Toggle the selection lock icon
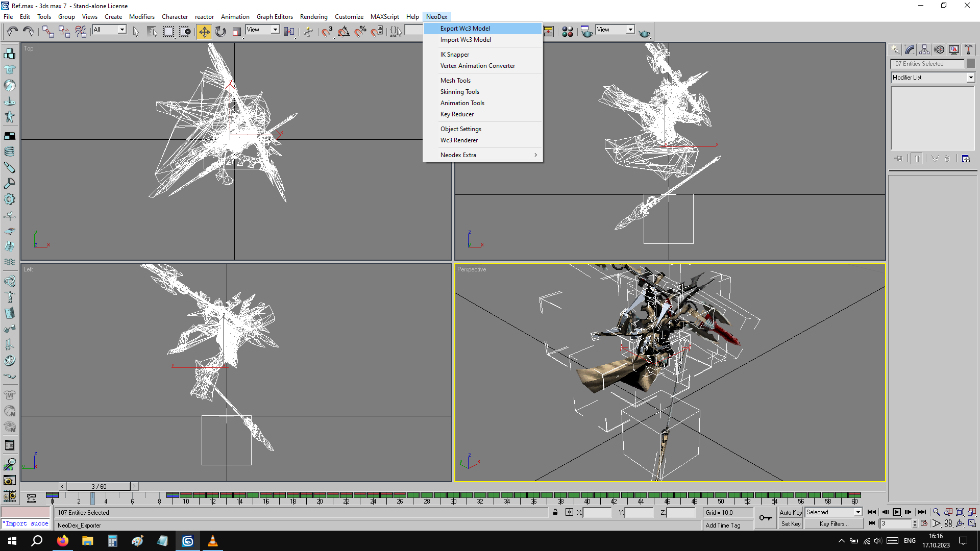The width and height of the screenshot is (980, 551). pos(555,512)
